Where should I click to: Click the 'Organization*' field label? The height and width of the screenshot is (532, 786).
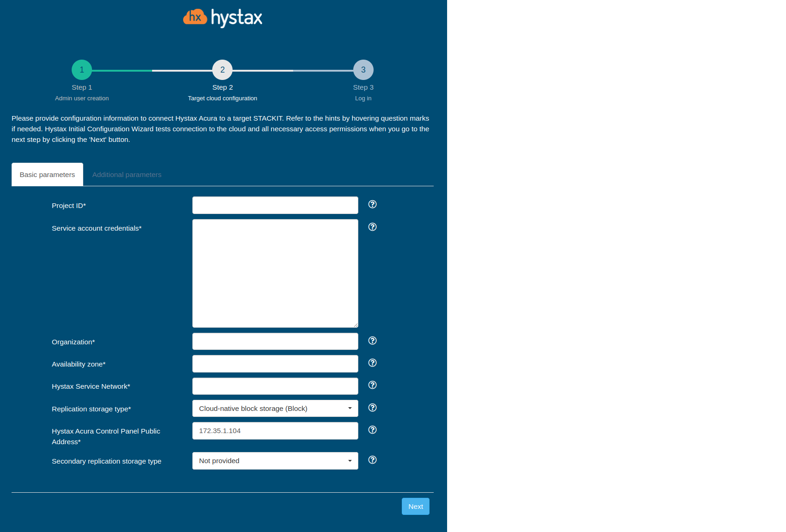click(x=74, y=342)
